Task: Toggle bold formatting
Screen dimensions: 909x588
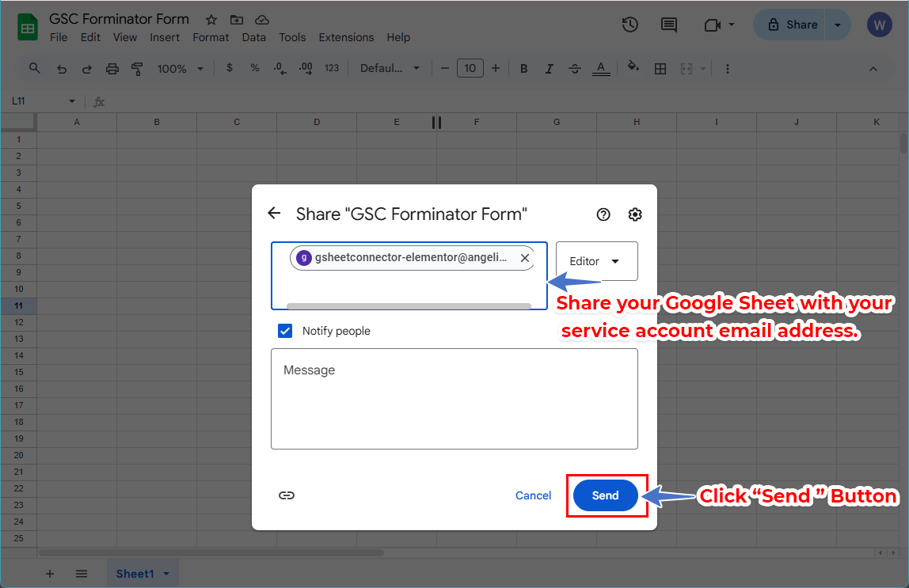Action: pos(523,68)
